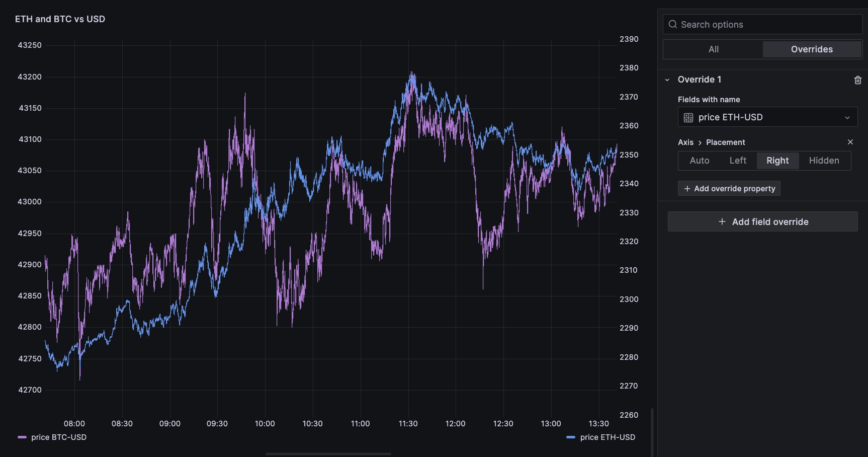Switch to the All tab
This screenshot has height=457, width=868.
(x=713, y=49)
